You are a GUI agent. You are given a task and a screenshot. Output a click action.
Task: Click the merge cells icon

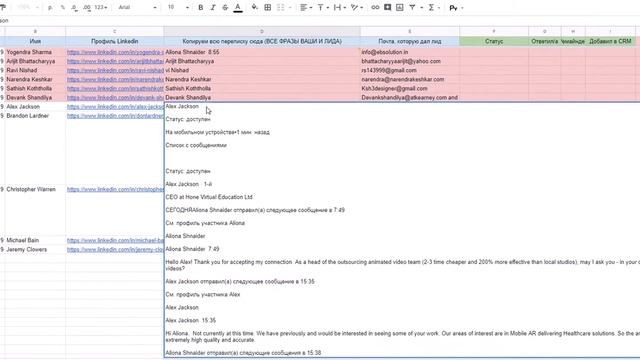click(x=281, y=7)
